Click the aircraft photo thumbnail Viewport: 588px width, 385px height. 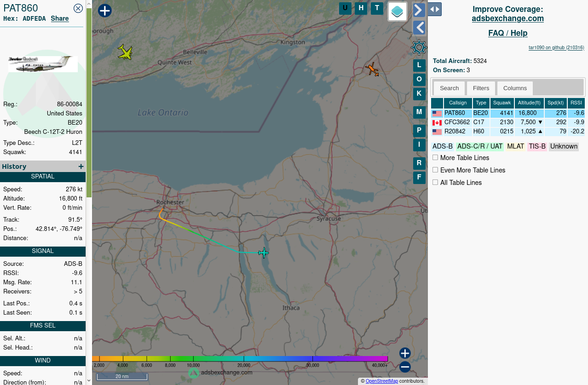pos(43,64)
